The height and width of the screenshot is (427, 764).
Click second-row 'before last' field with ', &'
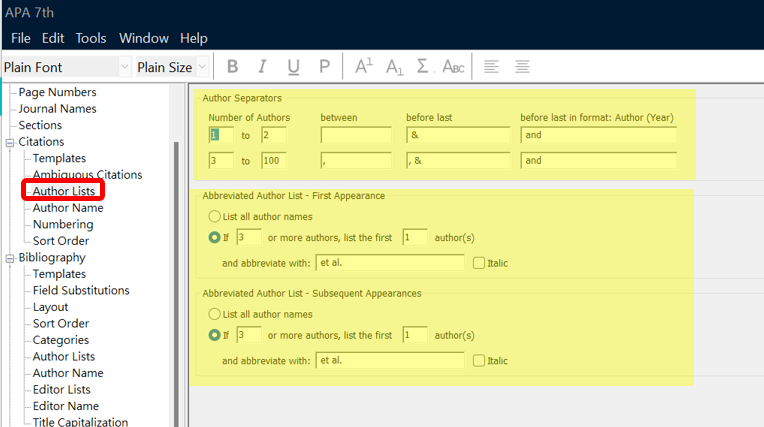click(458, 160)
